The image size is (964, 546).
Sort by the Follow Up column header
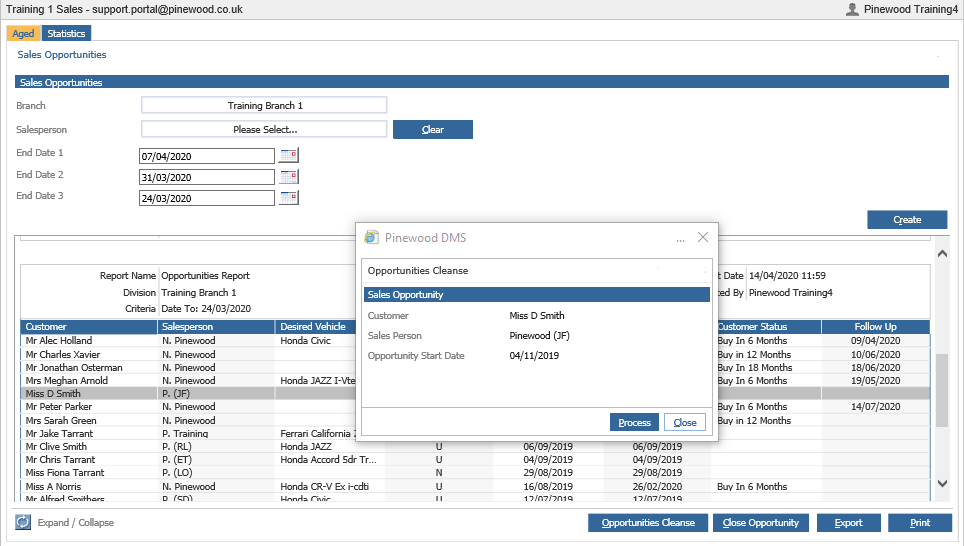click(x=875, y=326)
